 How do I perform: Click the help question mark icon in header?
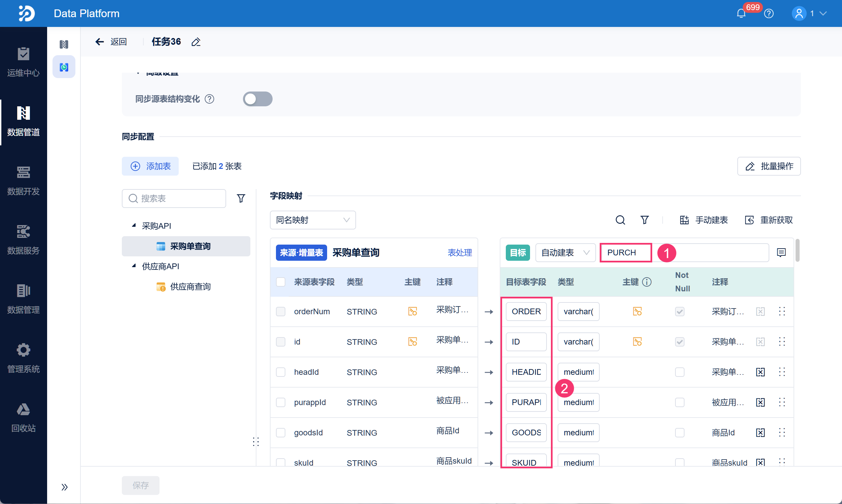pos(769,13)
